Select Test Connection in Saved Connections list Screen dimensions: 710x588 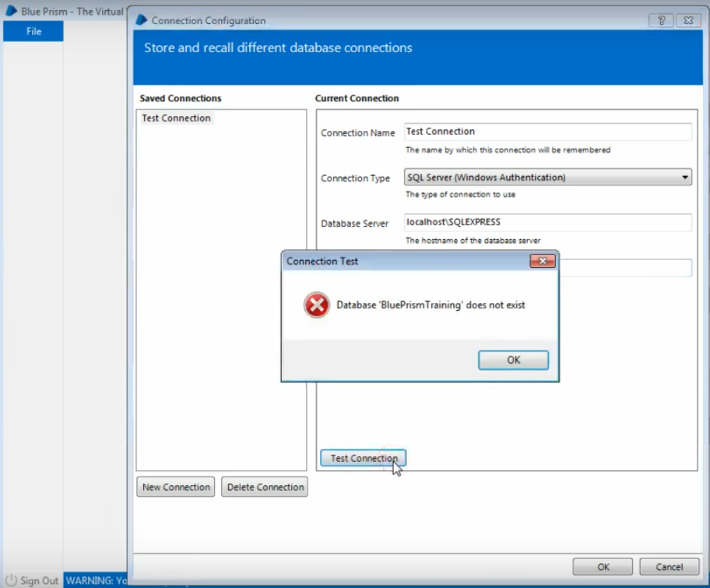176,118
